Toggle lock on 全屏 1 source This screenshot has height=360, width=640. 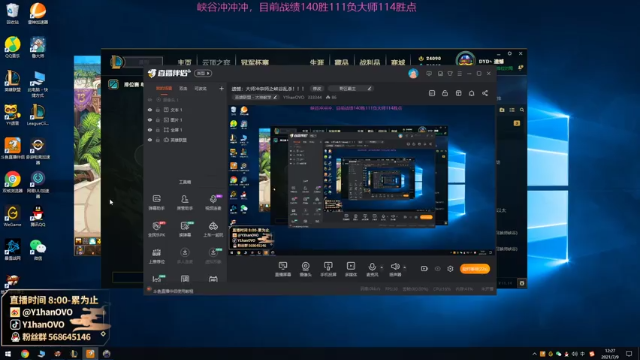158,130
